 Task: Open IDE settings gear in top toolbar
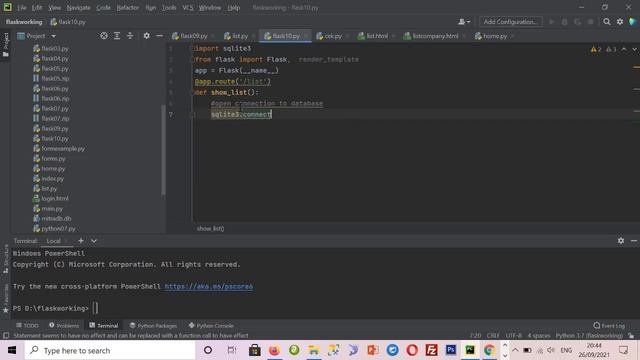coord(620,22)
